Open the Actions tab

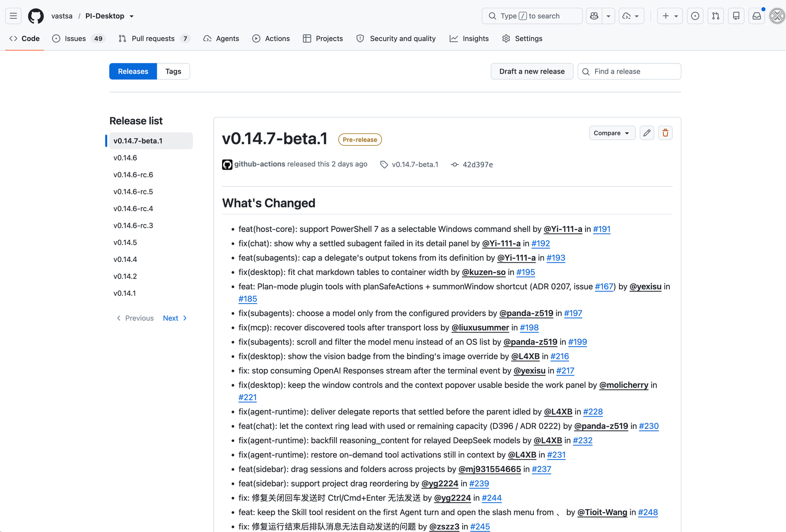271,38
